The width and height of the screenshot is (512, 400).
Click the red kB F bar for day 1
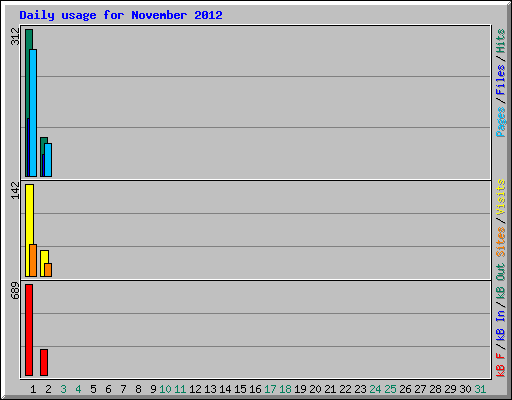[29, 330]
